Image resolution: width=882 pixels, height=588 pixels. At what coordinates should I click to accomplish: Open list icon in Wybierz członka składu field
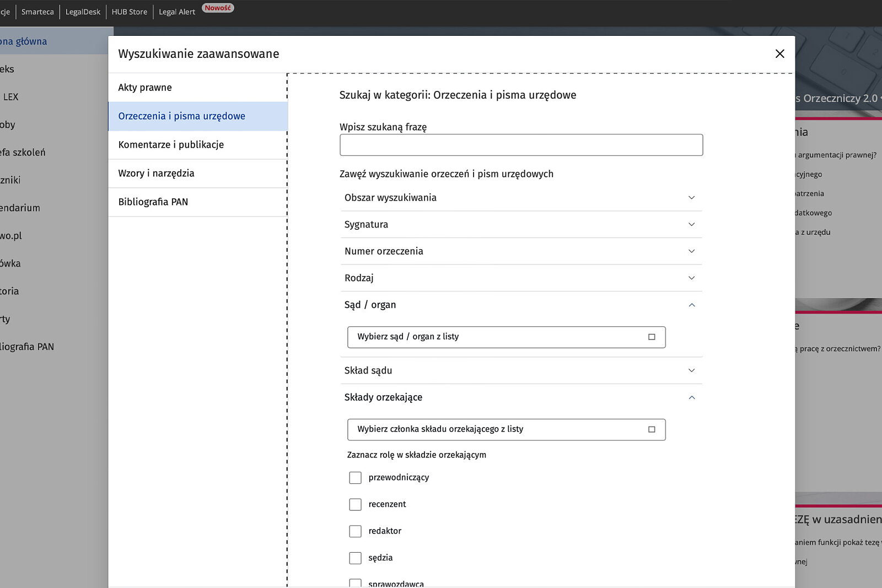coord(652,429)
